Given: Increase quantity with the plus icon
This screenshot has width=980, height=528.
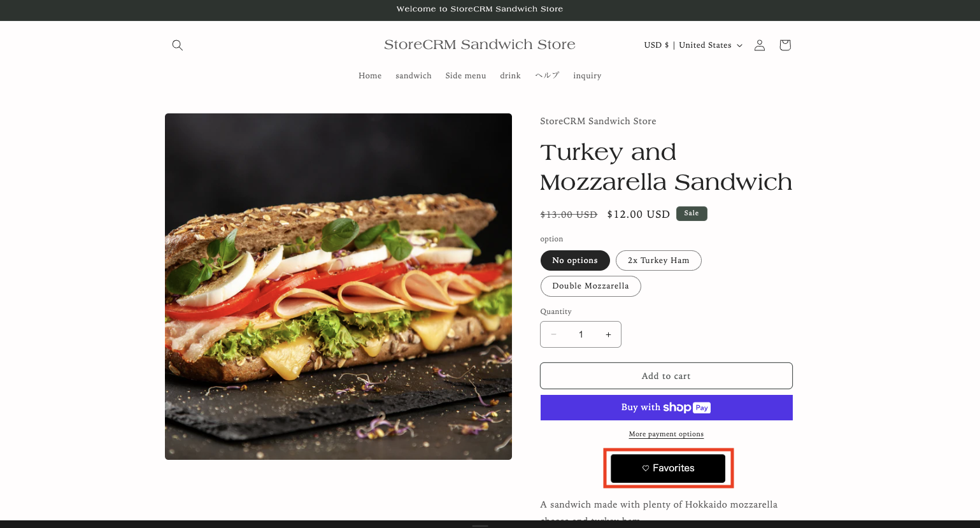Looking at the screenshot, I should [x=608, y=334].
